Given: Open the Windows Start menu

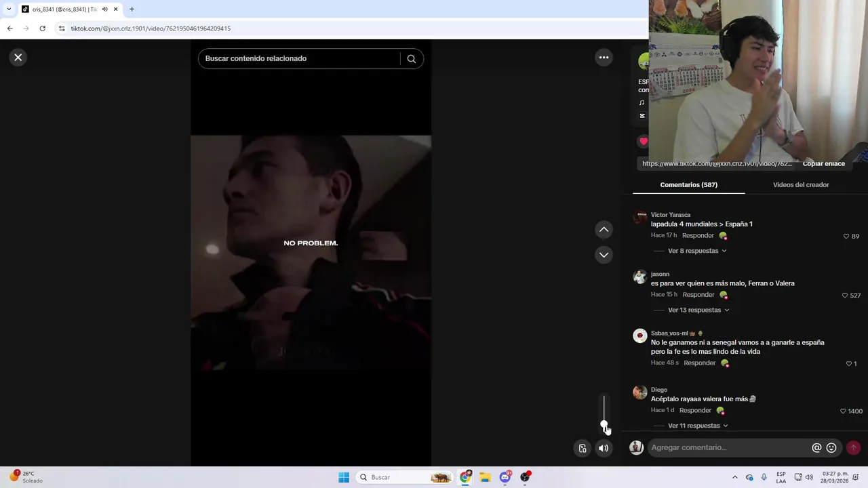Looking at the screenshot, I should (344, 477).
